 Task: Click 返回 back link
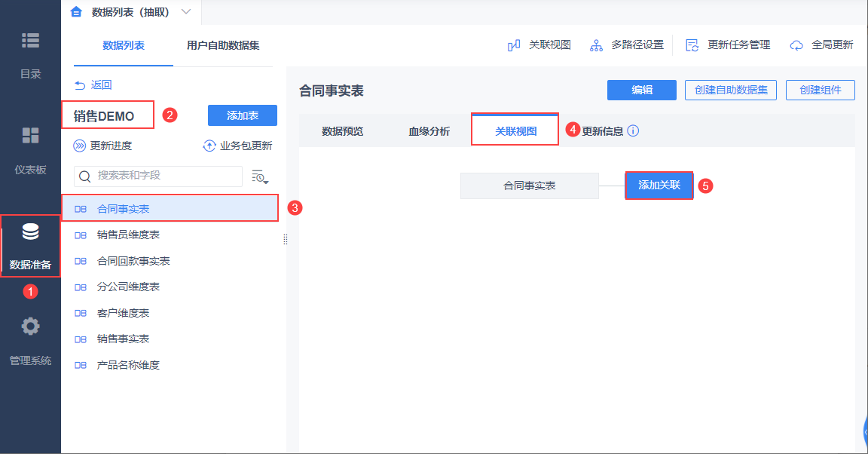(x=93, y=85)
